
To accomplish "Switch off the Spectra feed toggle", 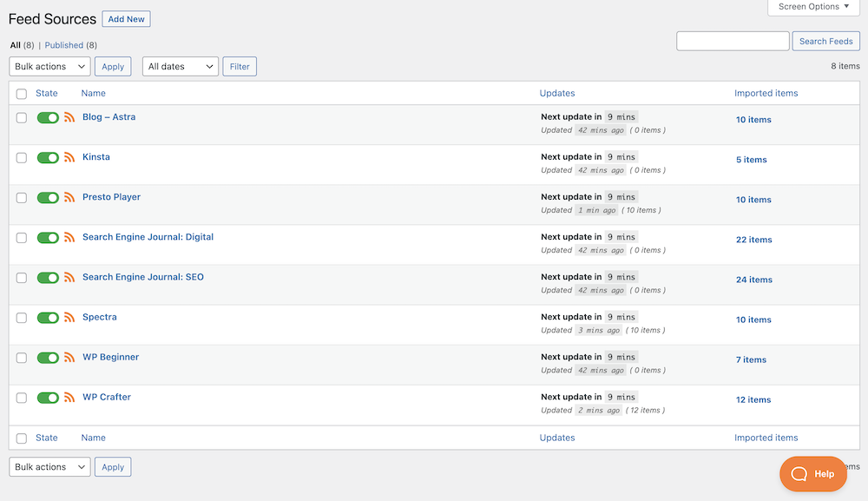I will [48, 318].
